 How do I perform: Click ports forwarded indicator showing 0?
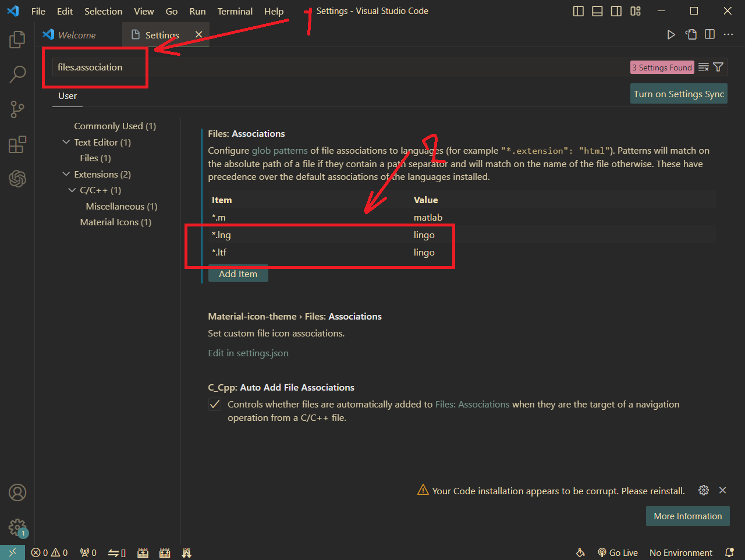pyautogui.click(x=88, y=553)
